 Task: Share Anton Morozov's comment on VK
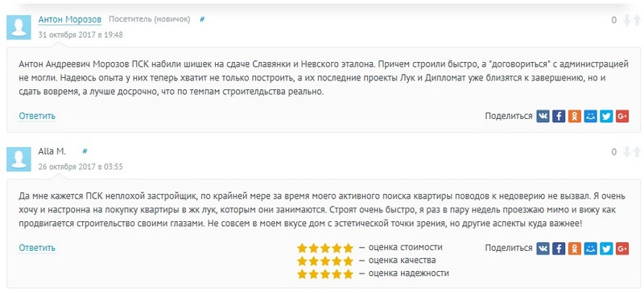pyautogui.click(x=543, y=116)
